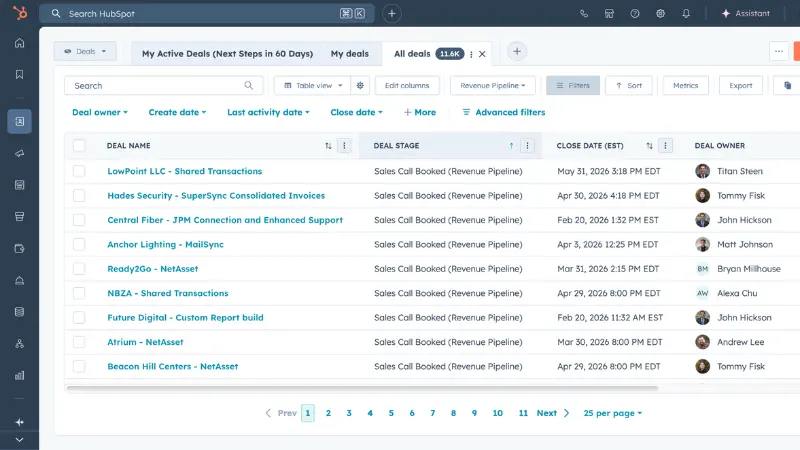Click the HubSpot sprocket logo
800x450 pixels.
pyautogui.click(x=19, y=13)
